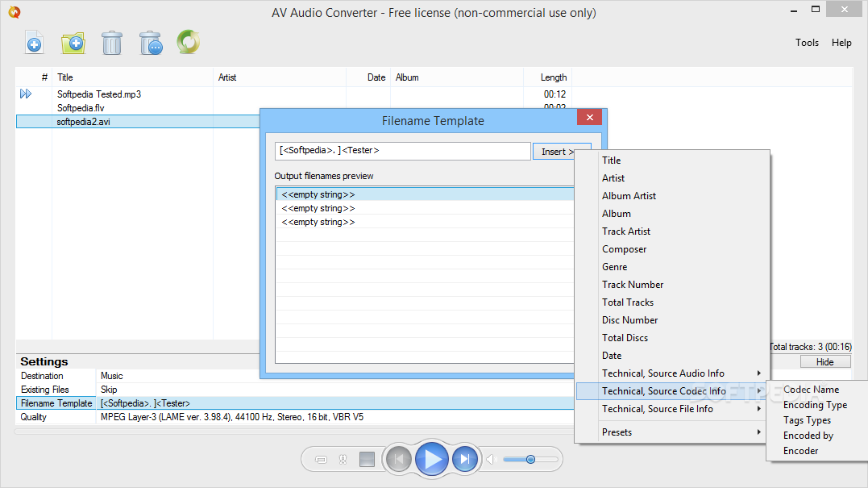Choose Title from the Insert menu
Viewport: 868px width, 488px height.
(611, 160)
